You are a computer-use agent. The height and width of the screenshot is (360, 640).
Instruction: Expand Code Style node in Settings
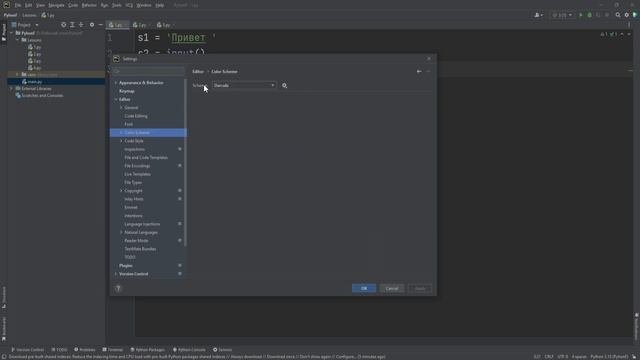[121, 141]
